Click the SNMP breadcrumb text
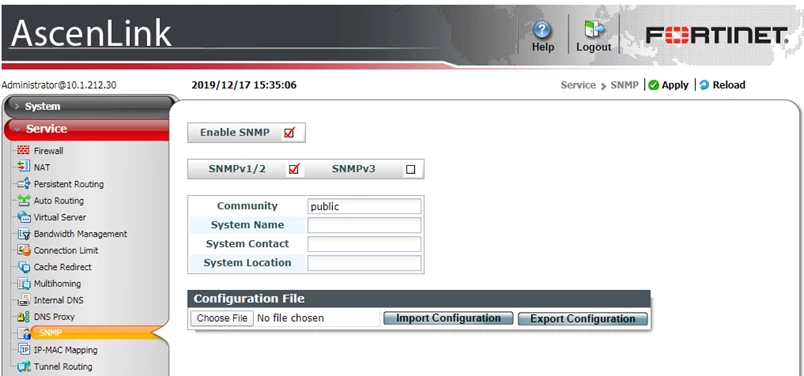Screen dimensions: 804x376 pos(624,85)
